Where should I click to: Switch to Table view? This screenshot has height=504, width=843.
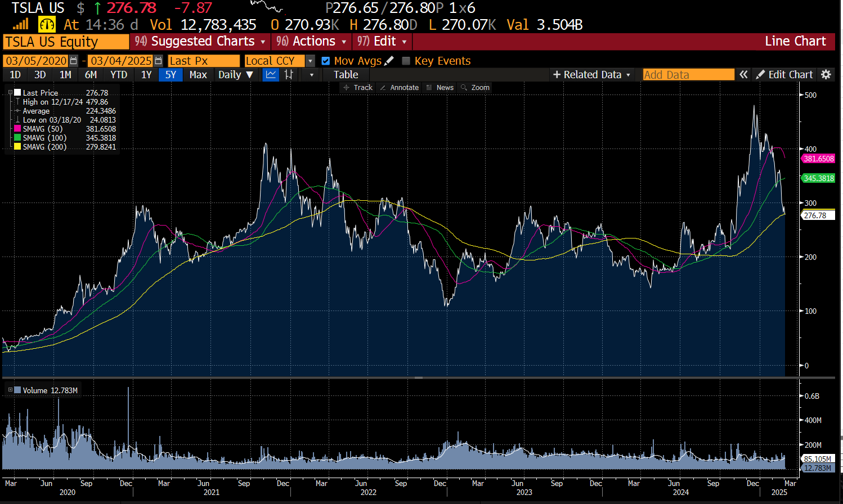click(346, 74)
